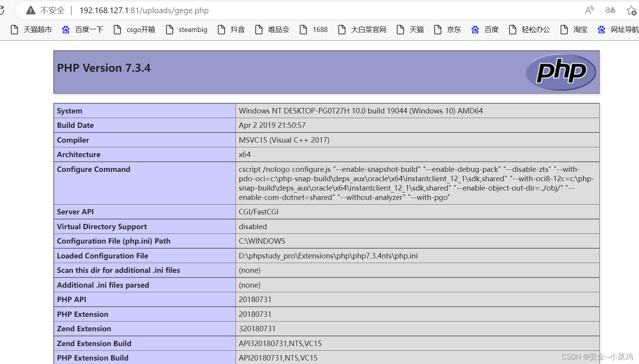Click the Windows NT DESKTOP-PG0T27H system value
This screenshot has width=639, height=364.
click(361, 111)
